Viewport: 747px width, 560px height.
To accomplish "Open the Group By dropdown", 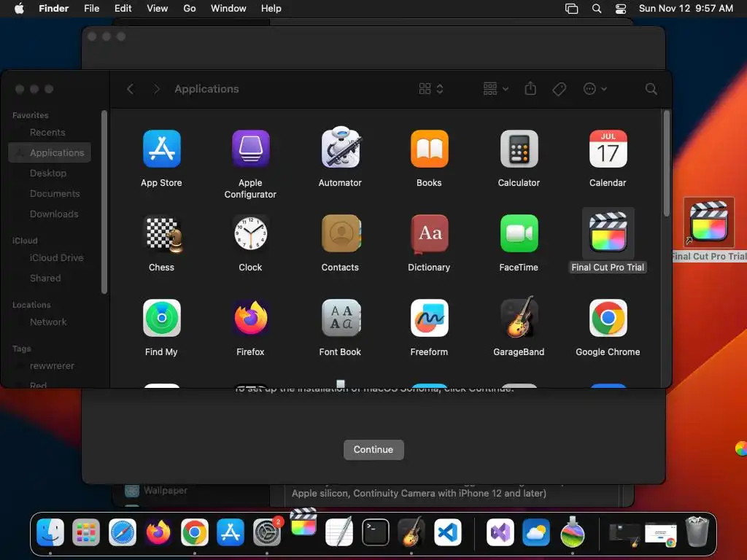I will click(x=495, y=89).
